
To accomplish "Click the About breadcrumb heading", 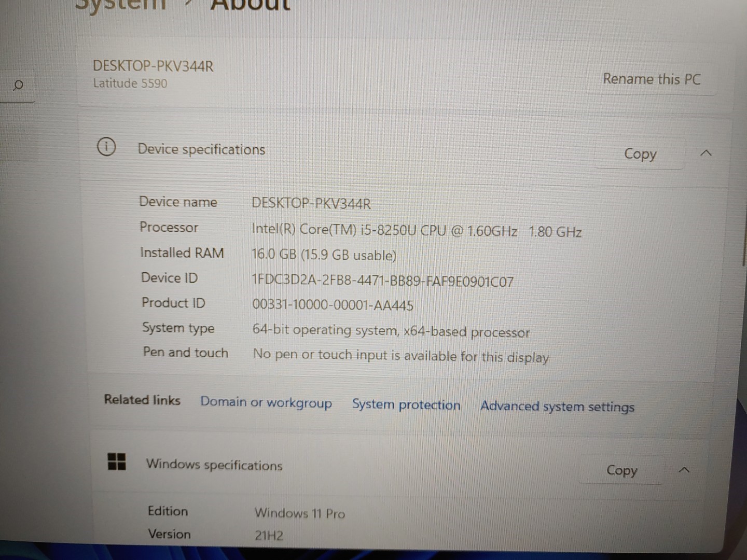I will click(250, 5).
